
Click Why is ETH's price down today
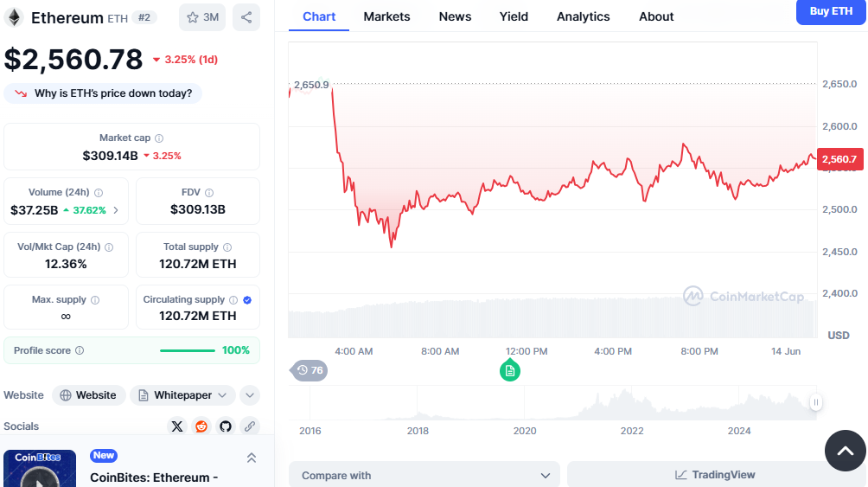tap(104, 93)
